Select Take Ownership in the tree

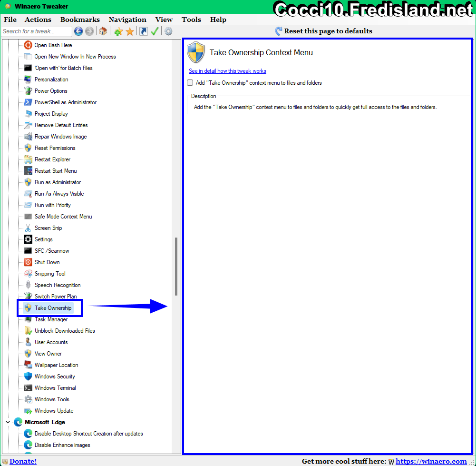(53, 307)
